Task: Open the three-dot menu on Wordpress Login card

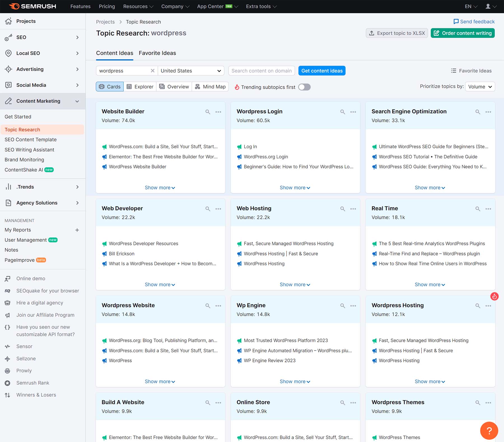Action: pyautogui.click(x=353, y=112)
